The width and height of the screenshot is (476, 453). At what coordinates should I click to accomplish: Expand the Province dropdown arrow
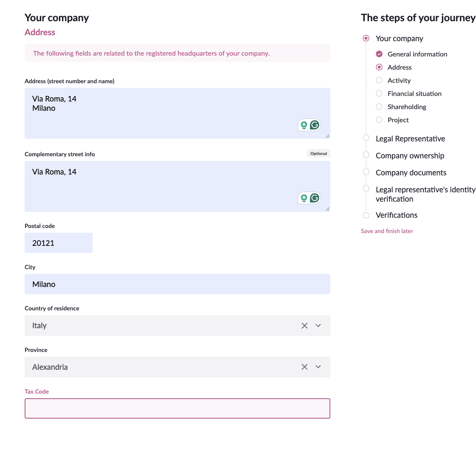pos(318,367)
